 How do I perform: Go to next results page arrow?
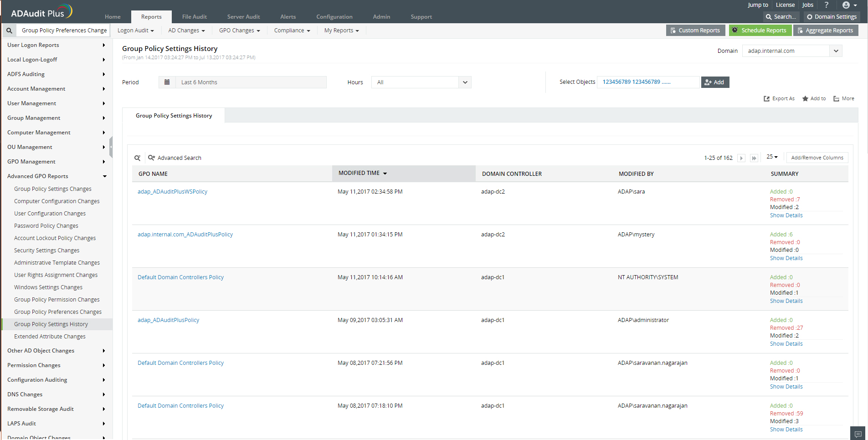(741, 158)
